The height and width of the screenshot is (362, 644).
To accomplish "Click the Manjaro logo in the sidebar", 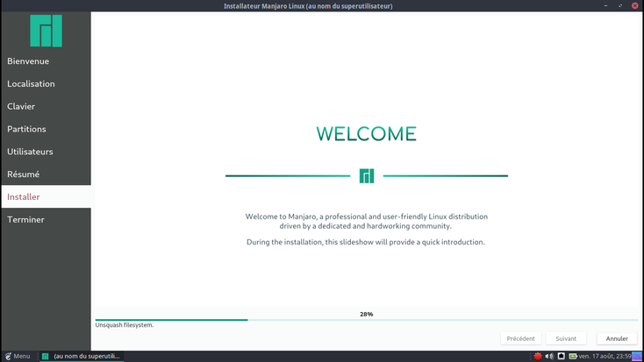I will pyautogui.click(x=46, y=31).
